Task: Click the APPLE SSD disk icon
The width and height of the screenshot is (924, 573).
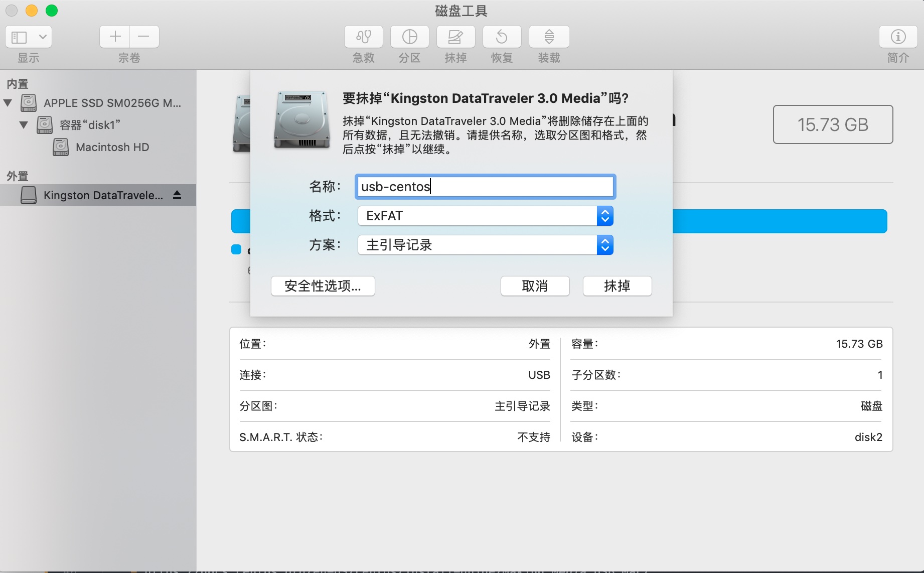Action: (29, 103)
